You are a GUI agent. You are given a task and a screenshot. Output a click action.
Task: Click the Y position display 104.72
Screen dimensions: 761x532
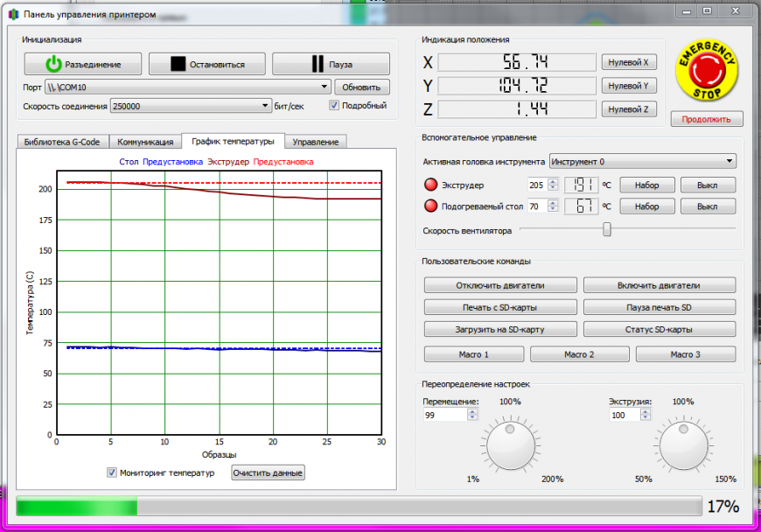coord(517,86)
